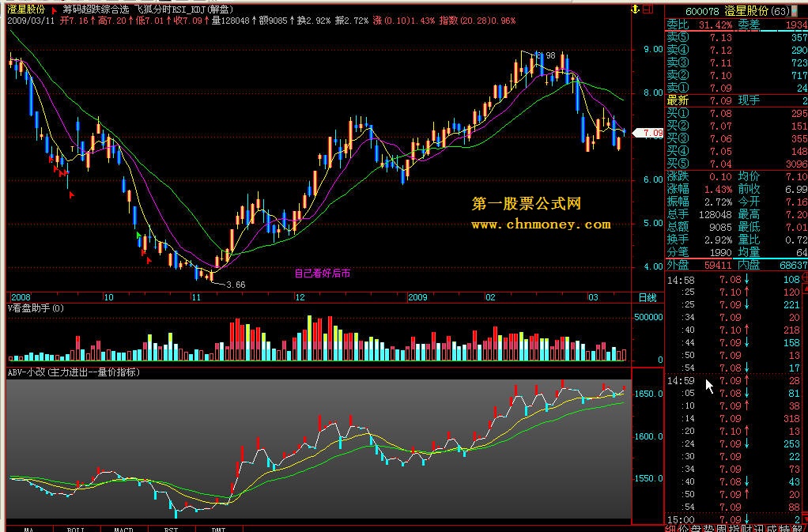Switch to the MA indicator tab
Screen dimensions: 808x532
[28, 529]
